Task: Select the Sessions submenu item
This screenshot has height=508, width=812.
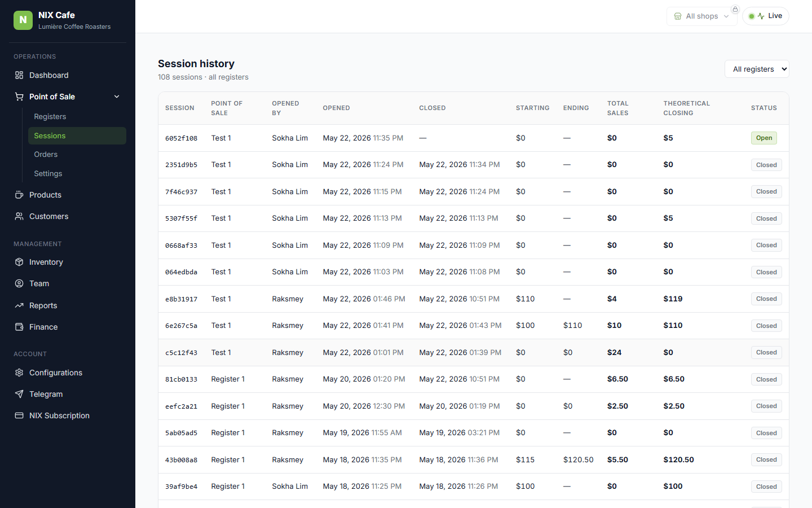Action: point(77,135)
